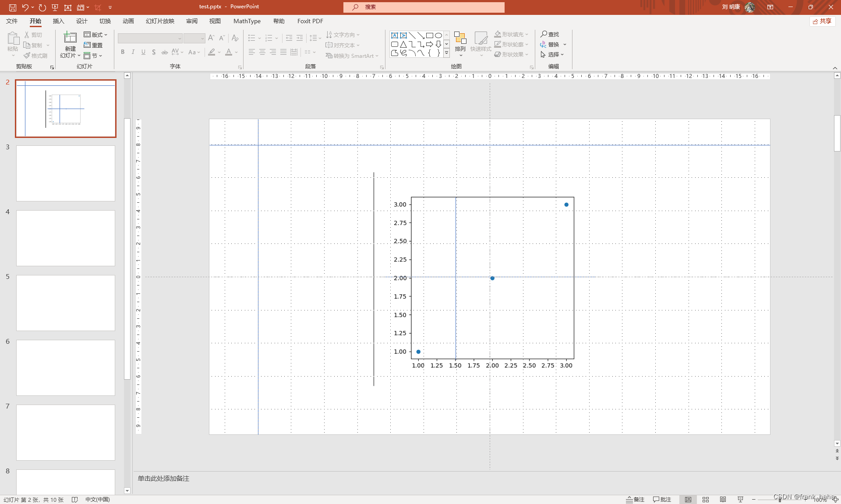Click the Share (共享) button
This screenshot has height=504, width=841.
822,21
